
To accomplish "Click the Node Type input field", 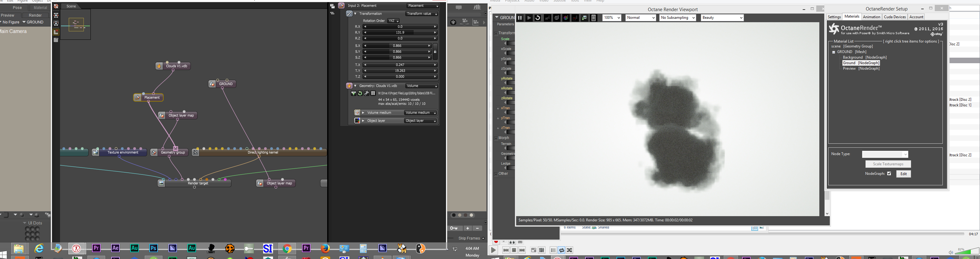I will [x=885, y=154].
